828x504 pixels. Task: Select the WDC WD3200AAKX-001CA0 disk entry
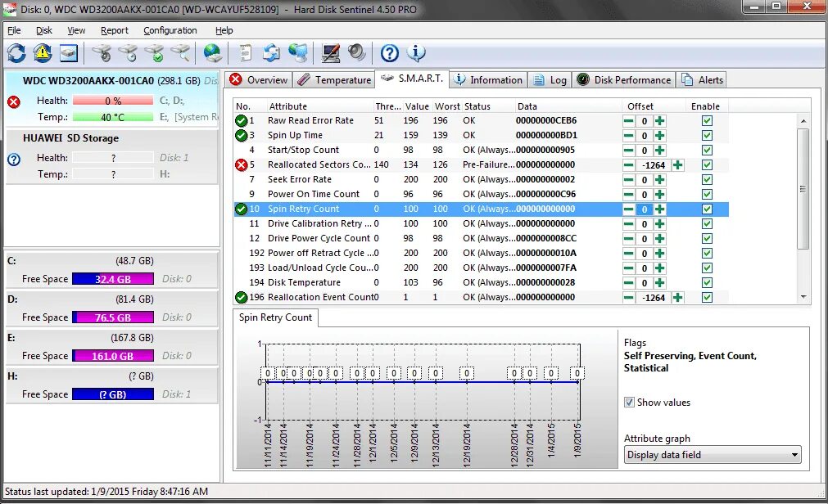(x=111, y=99)
